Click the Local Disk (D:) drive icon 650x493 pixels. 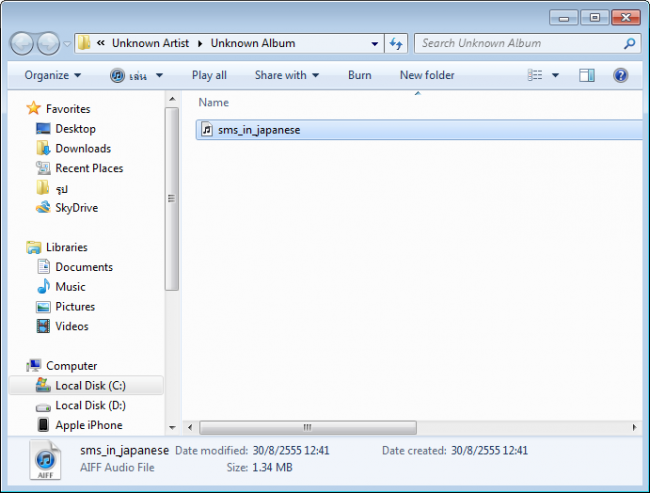43,407
